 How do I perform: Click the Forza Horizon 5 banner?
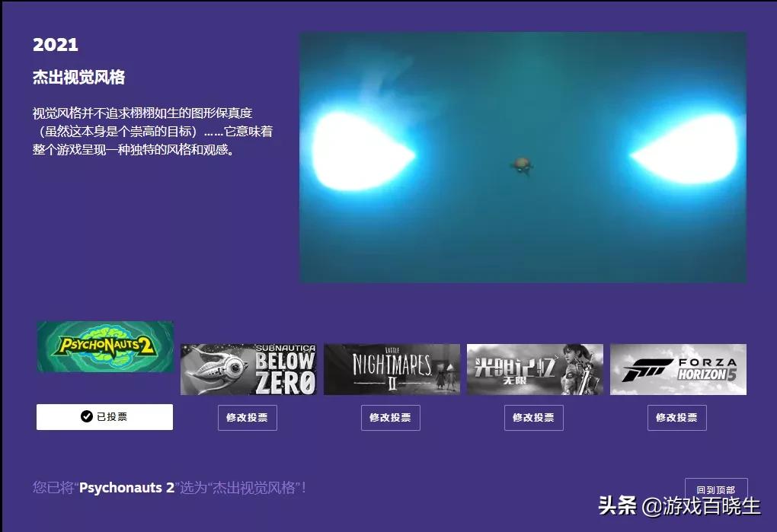pyautogui.click(x=677, y=369)
